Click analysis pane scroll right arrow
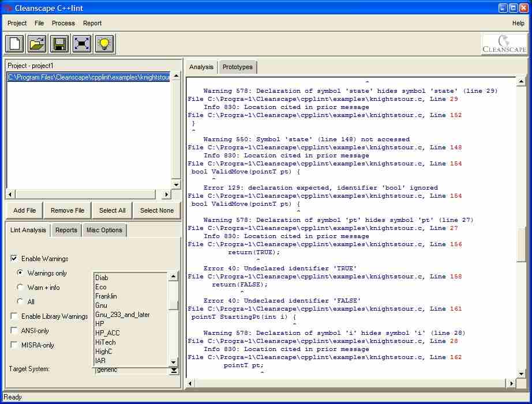 511,383
